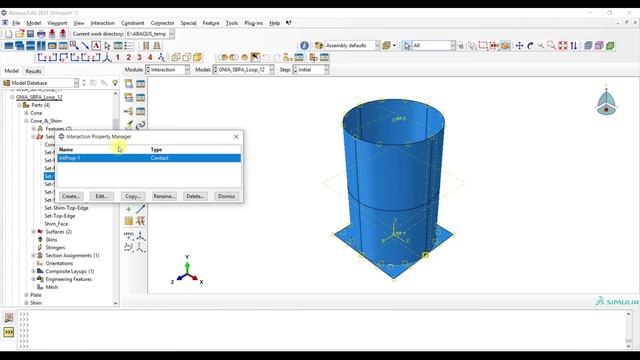The width and height of the screenshot is (640, 360).
Task: Select IntProp-1 row in property list
Action: (x=149, y=158)
